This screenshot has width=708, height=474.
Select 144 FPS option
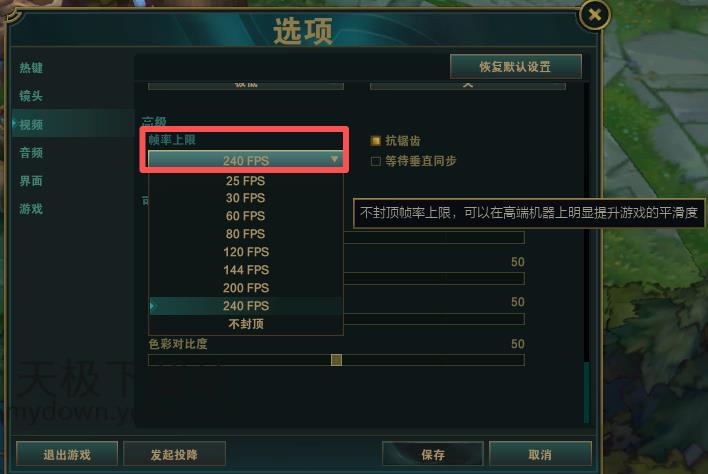246,270
